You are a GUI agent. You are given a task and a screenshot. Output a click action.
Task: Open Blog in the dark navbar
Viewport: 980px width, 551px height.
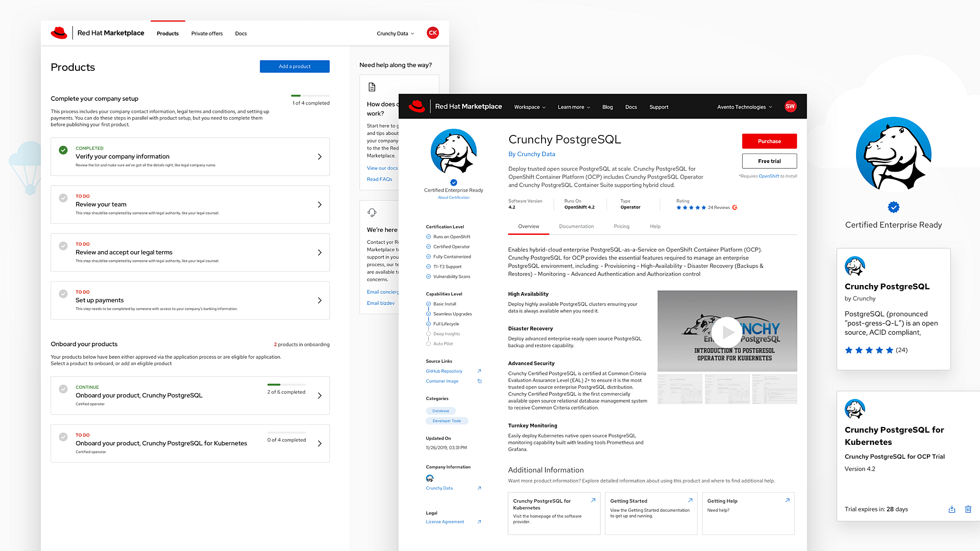click(x=607, y=107)
